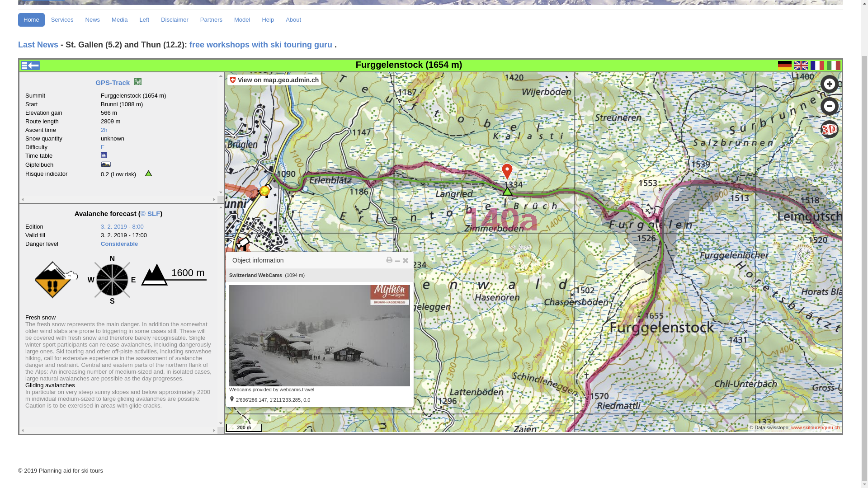This screenshot has height=488, width=868.
Task: Zoom in the map with plus button
Action: coord(829,84)
